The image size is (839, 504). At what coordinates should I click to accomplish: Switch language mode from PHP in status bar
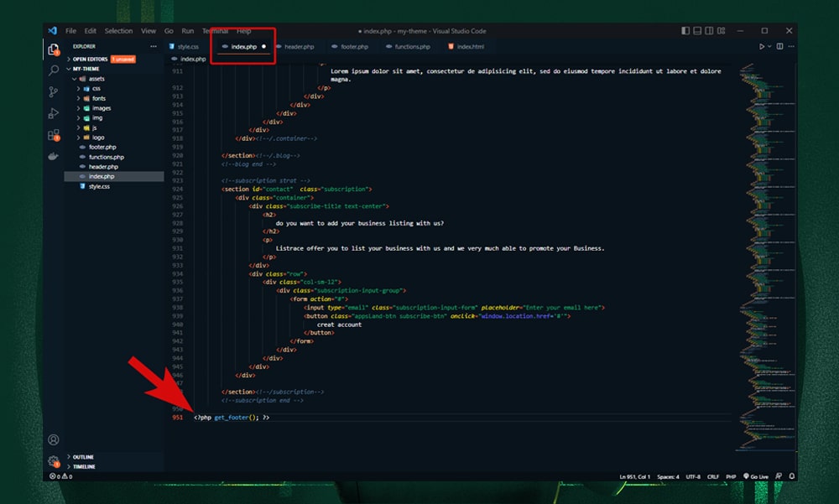pos(731,475)
